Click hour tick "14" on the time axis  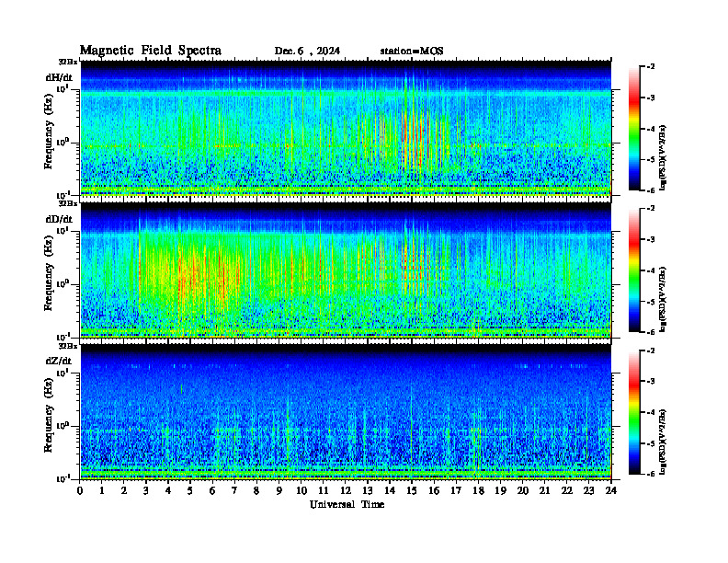pos(390,491)
